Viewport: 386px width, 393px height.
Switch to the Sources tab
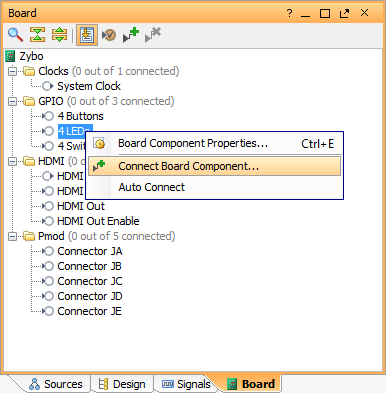(56, 384)
